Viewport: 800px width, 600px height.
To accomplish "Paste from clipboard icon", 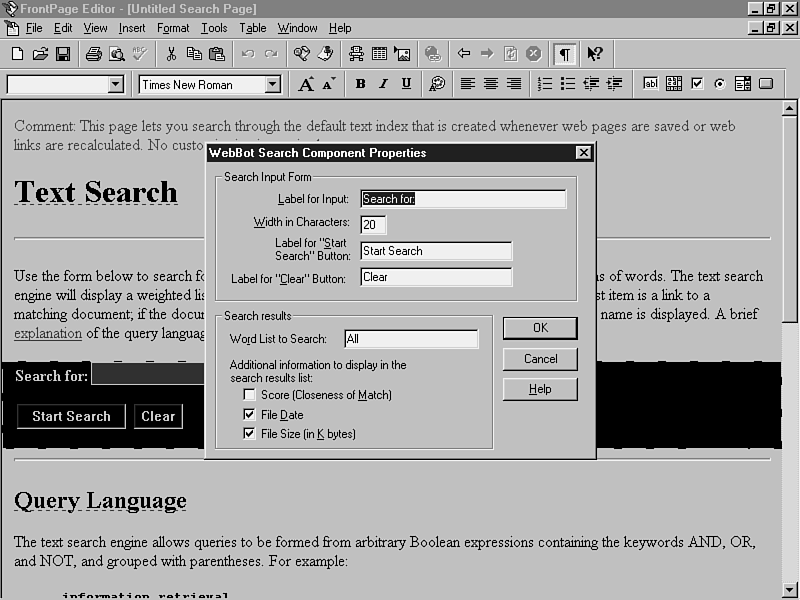I will pos(217,54).
